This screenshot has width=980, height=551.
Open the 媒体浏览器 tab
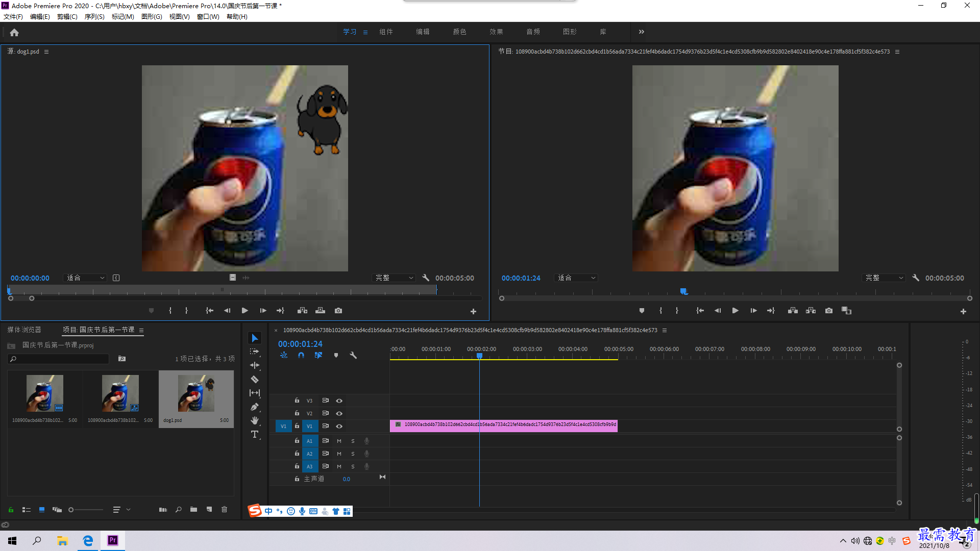tap(24, 330)
